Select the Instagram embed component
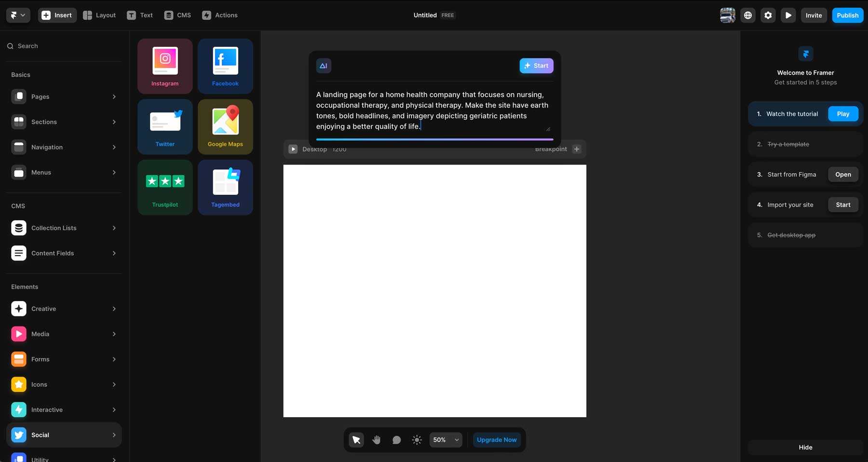 (165, 66)
